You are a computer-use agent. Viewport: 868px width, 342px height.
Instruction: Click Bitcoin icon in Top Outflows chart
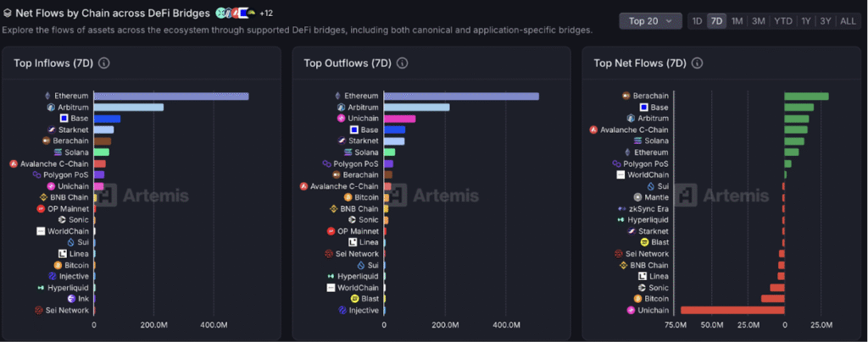348,197
